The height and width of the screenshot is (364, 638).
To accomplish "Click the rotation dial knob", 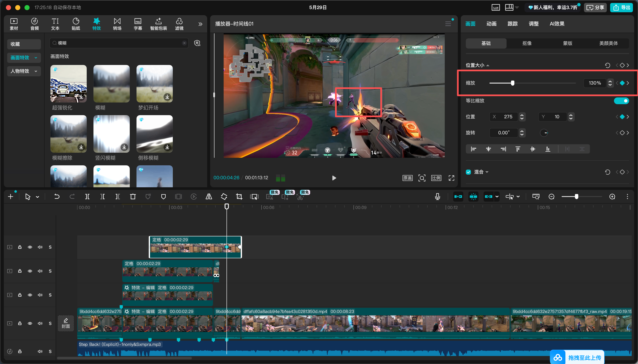I will click(544, 133).
